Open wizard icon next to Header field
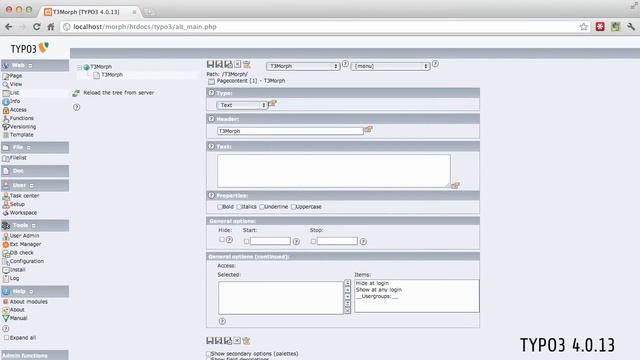 [368, 129]
